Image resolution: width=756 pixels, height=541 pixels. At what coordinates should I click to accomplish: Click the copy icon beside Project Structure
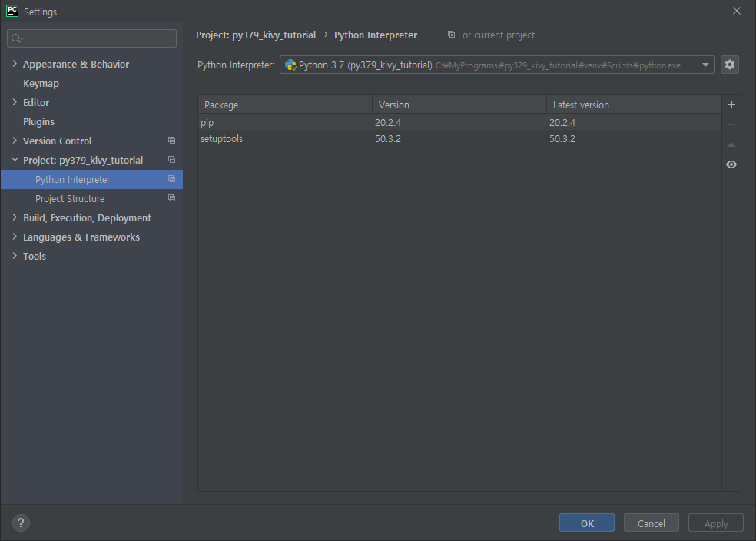point(171,198)
